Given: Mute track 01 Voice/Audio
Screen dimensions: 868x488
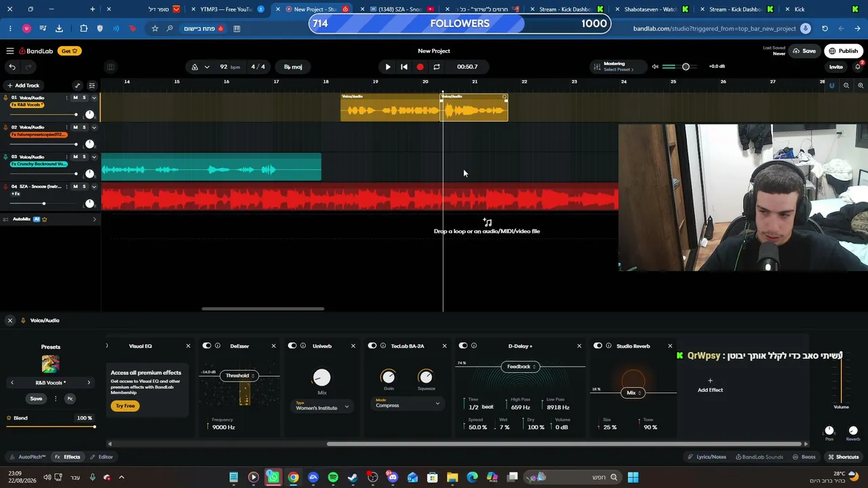Looking at the screenshot, I should [75, 98].
